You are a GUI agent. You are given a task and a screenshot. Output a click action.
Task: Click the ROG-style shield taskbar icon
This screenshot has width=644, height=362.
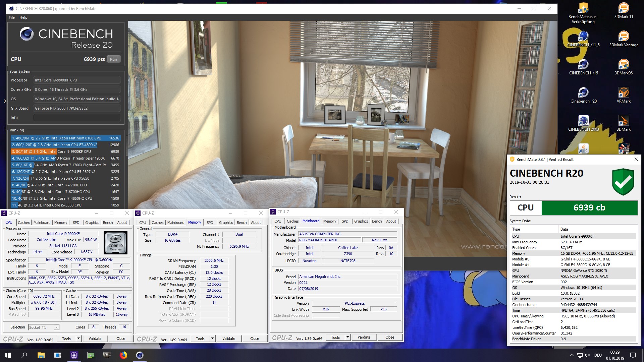coord(107,355)
